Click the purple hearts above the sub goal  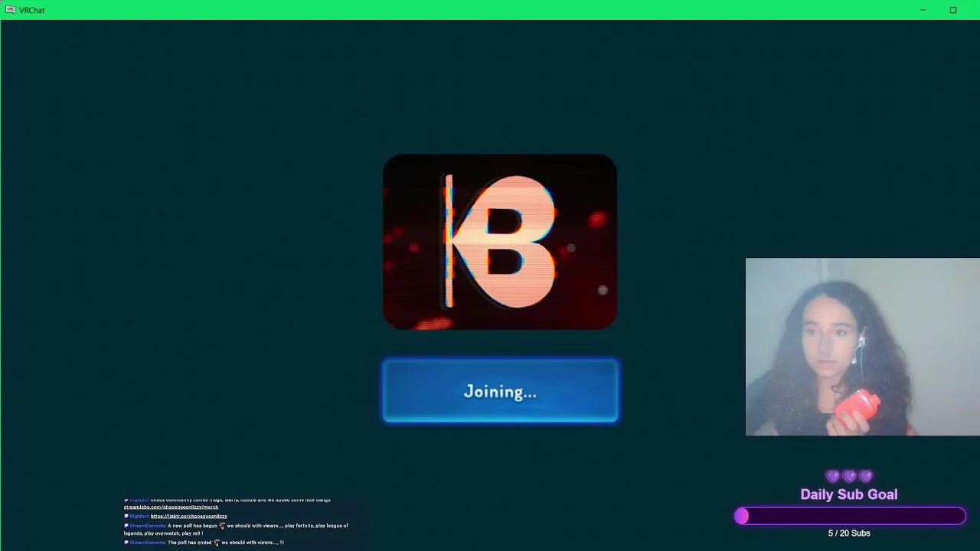849,477
